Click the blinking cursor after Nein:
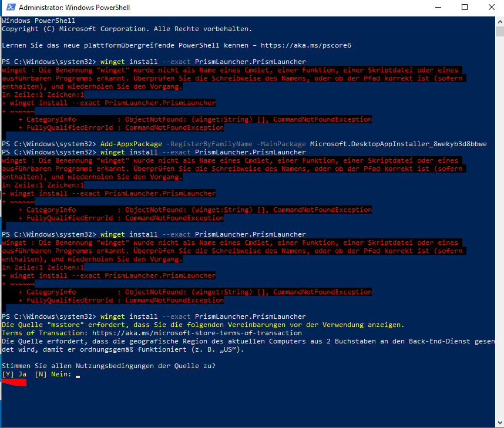This screenshot has height=428, width=504. tap(78, 375)
